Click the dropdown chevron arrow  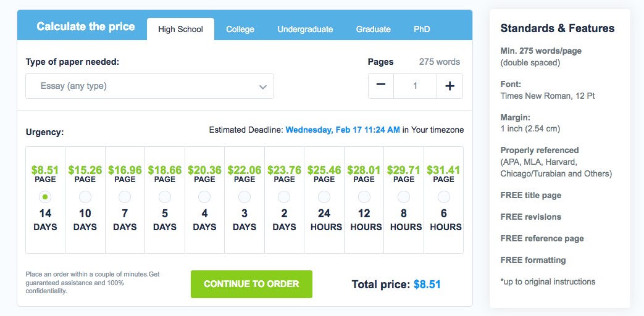263,87
